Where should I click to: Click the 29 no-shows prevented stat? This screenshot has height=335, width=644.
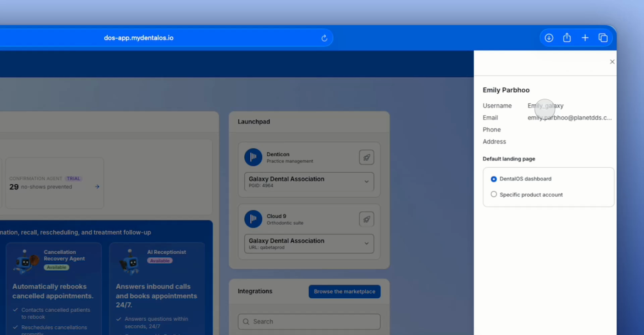(41, 187)
